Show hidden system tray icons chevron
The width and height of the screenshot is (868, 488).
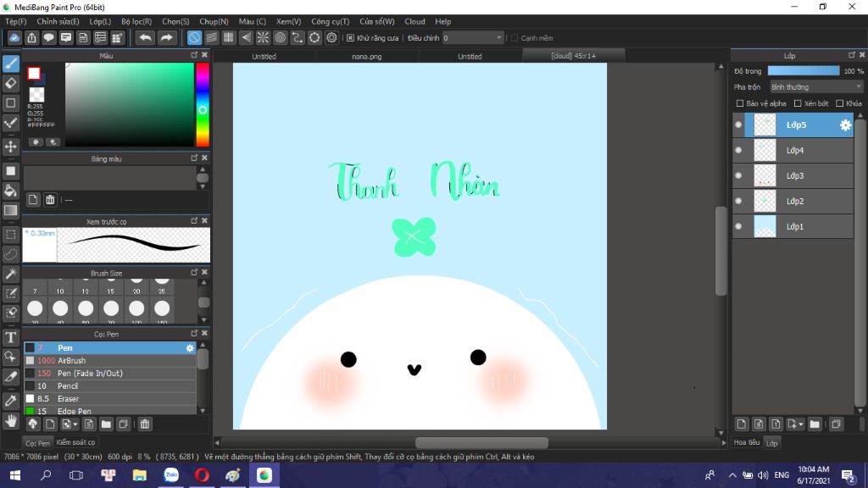pyautogui.click(x=732, y=475)
